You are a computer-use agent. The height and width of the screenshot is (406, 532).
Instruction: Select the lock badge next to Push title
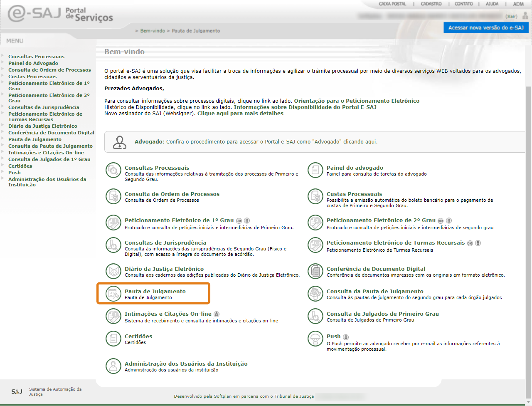click(346, 337)
